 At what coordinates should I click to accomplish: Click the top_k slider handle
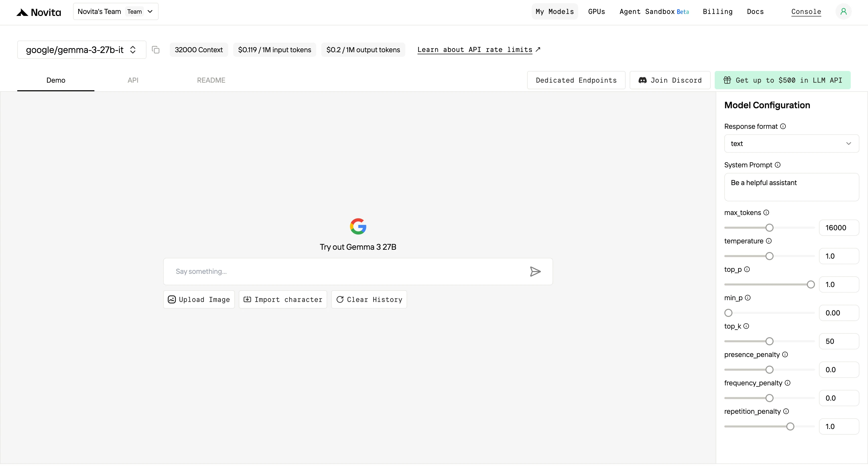click(769, 342)
